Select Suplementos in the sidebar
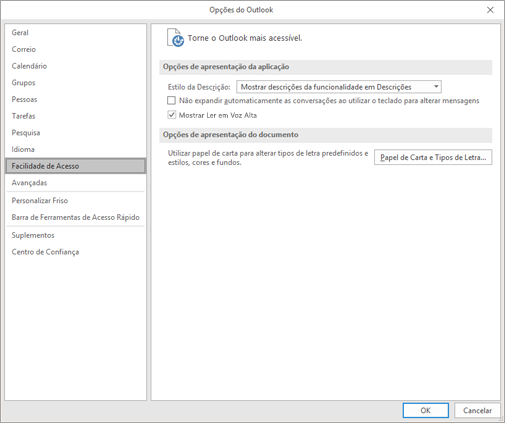Viewport: 505px width, 423px height. (75, 235)
